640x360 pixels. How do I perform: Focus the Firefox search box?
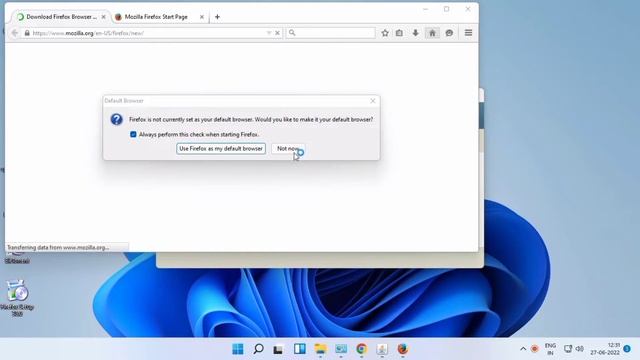point(331,33)
